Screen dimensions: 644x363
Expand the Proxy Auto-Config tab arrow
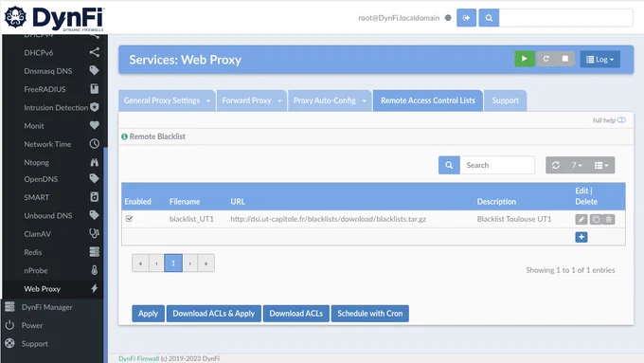(365, 100)
